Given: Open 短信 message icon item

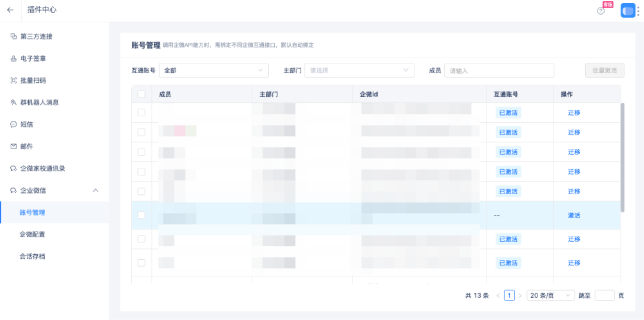Looking at the screenshot, I should (13, 124).
